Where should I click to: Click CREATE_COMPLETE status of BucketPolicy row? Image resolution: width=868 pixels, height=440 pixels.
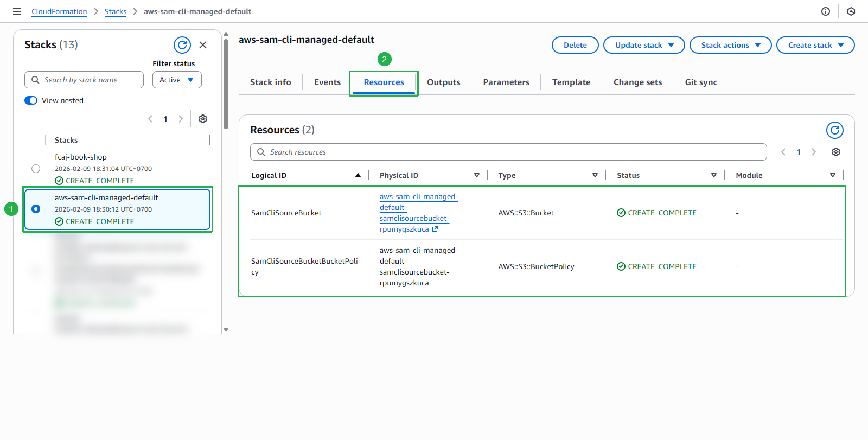656,266
